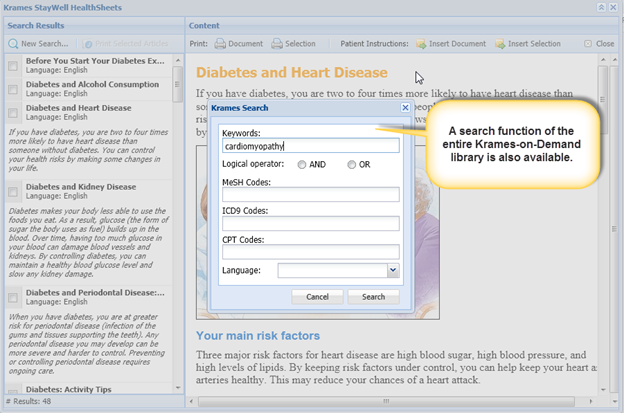Open Diabetes and Alcohol Consumption article
This screenshot has width=624, height=413.
pyautogui.click(x=92, y=84)
